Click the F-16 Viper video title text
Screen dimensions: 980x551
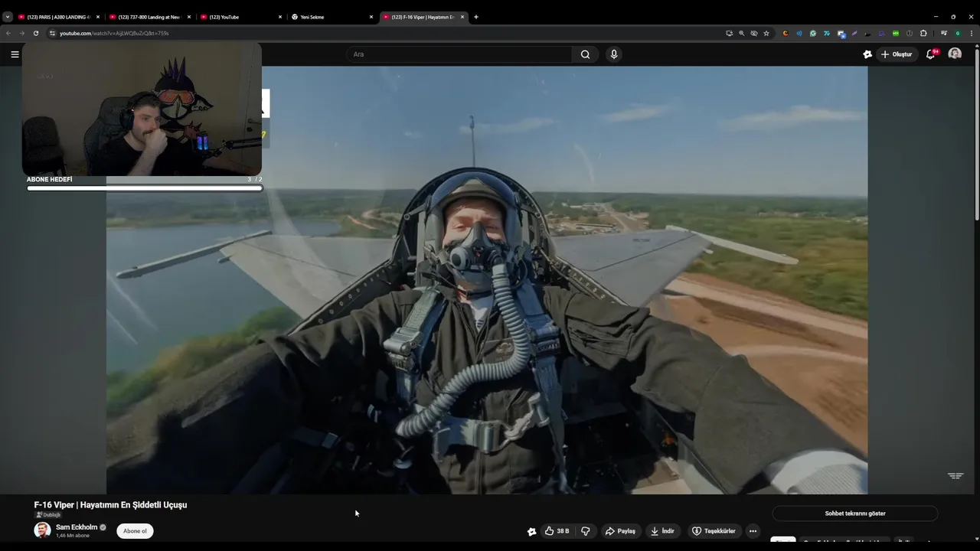coord(110,505)
